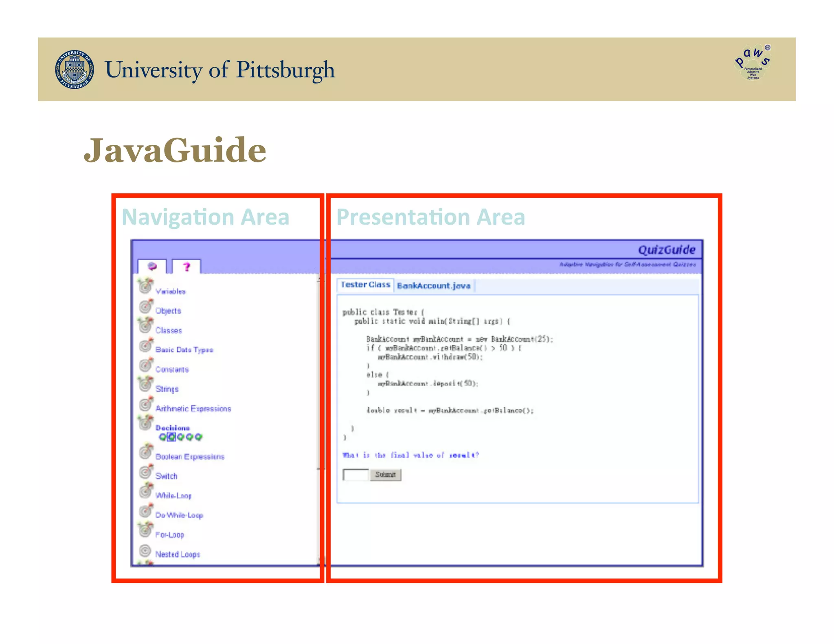Image resolution: width=834 pixels, height=644 pixels.
Task: Open the question mark help tab
Action: pos(187,267)
